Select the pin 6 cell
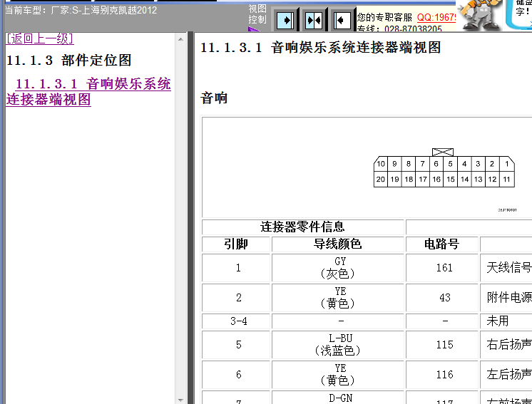532x404 pixels. [236, 375]
